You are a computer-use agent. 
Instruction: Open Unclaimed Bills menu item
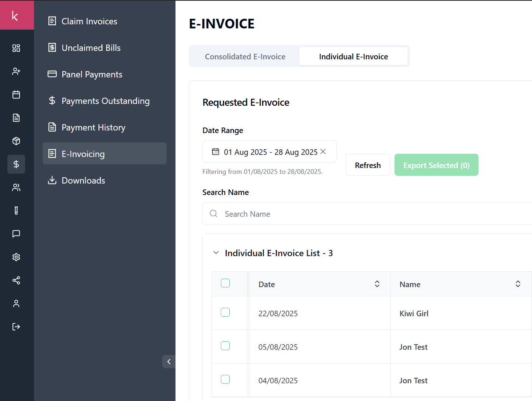tap(105, 48)
